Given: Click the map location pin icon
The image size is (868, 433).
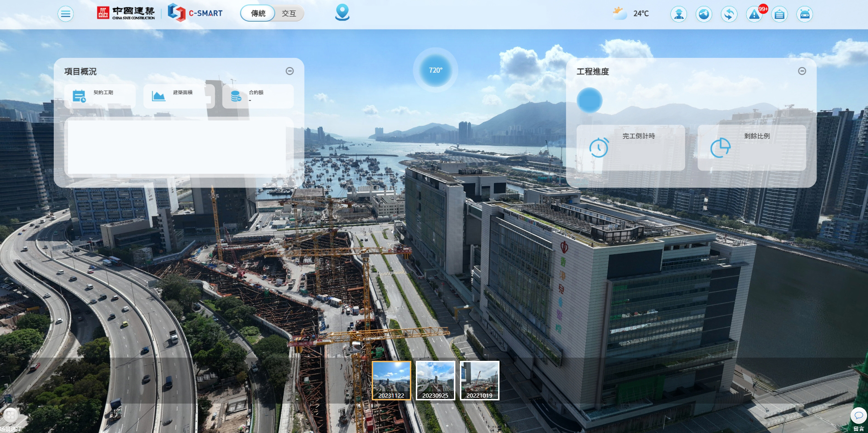Looking at the screenshot, I should point(342,12).
